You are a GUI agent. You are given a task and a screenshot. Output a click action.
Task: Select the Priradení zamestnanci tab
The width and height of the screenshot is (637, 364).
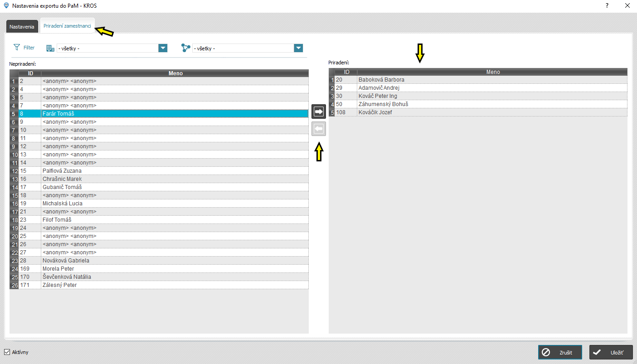(x=67, y=26)
